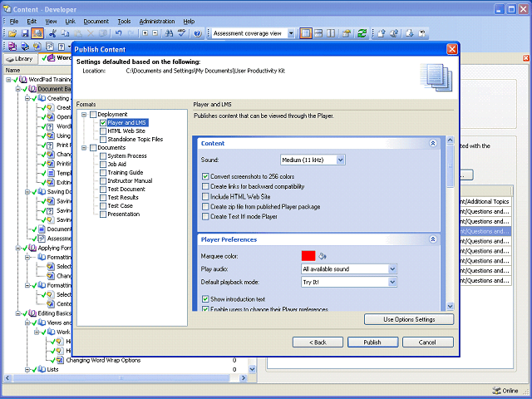Click the Collapse all minus icon in toolbar
The image size is (532, 399).
[155, 33]
